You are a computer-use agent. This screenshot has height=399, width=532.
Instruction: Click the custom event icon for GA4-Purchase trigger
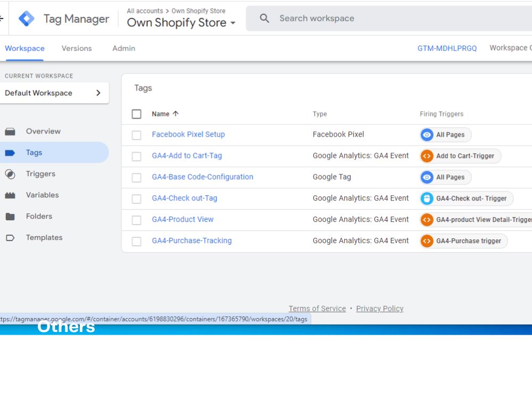click(427, 241)
